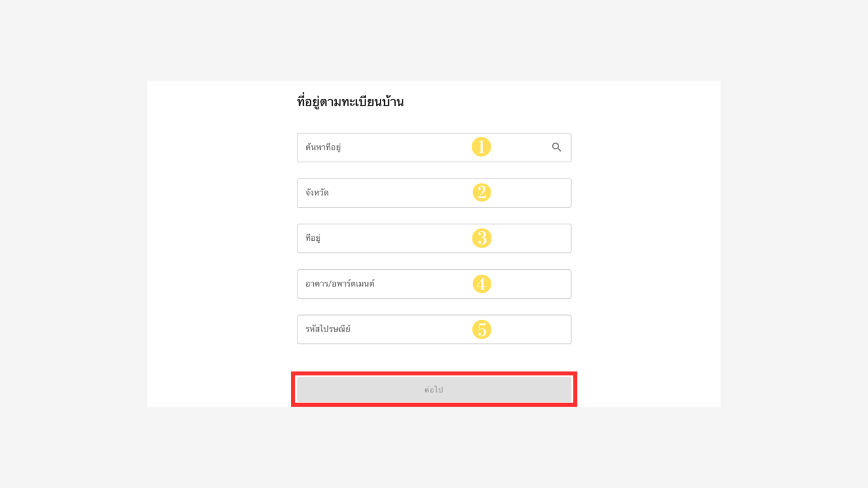Click the ที่อยู่ตามทะเบียนบ้าน heading
Viewport: 868px width, 488px height.
point(350,102)
